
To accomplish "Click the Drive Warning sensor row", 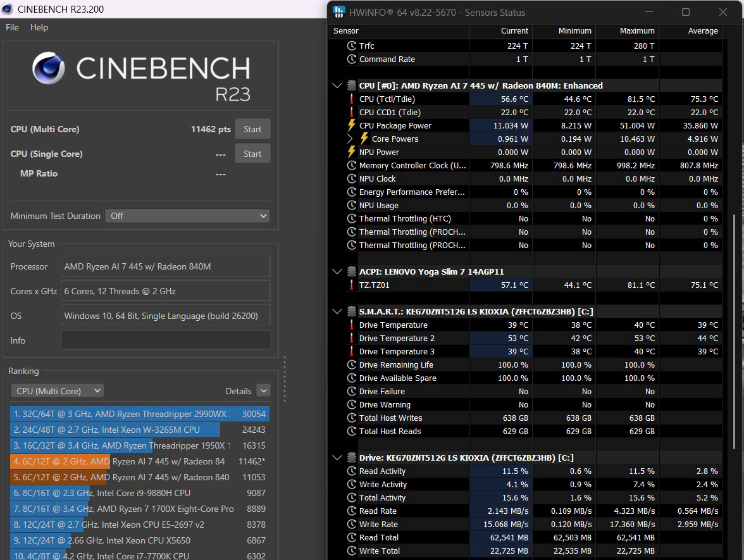I will (x=525, y=404).
